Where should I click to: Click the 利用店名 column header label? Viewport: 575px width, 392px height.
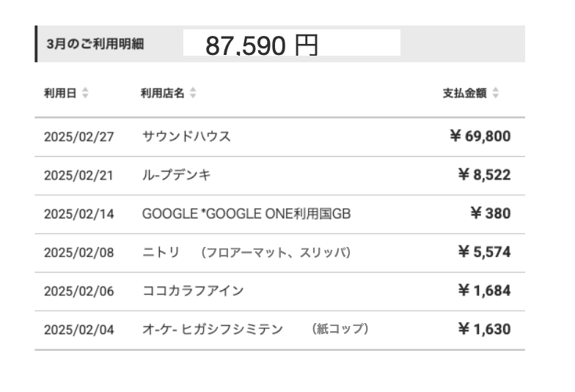pos(162,93)
